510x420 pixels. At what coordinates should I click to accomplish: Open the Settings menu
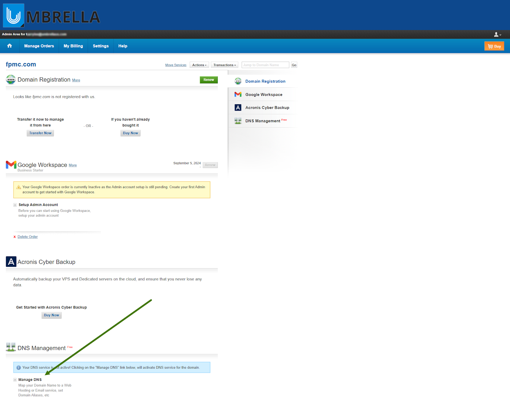point(101,46)
